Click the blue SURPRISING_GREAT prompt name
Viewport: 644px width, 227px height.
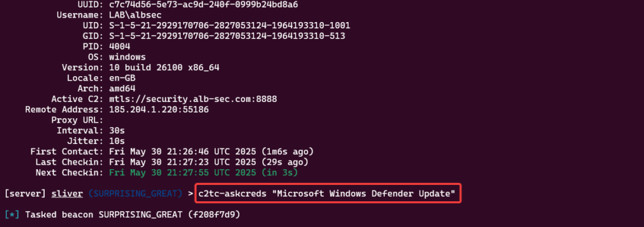click(x=136, y=193)
